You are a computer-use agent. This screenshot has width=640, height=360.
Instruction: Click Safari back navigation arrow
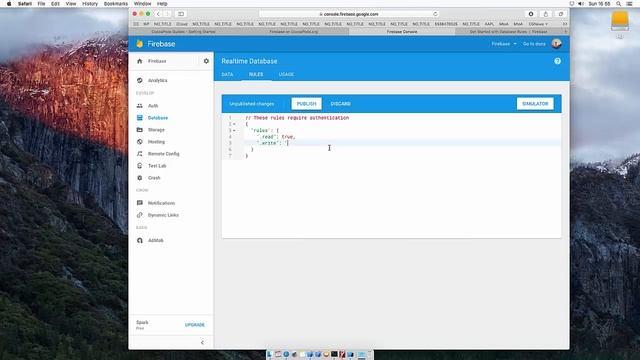click(x=158, y=14)
